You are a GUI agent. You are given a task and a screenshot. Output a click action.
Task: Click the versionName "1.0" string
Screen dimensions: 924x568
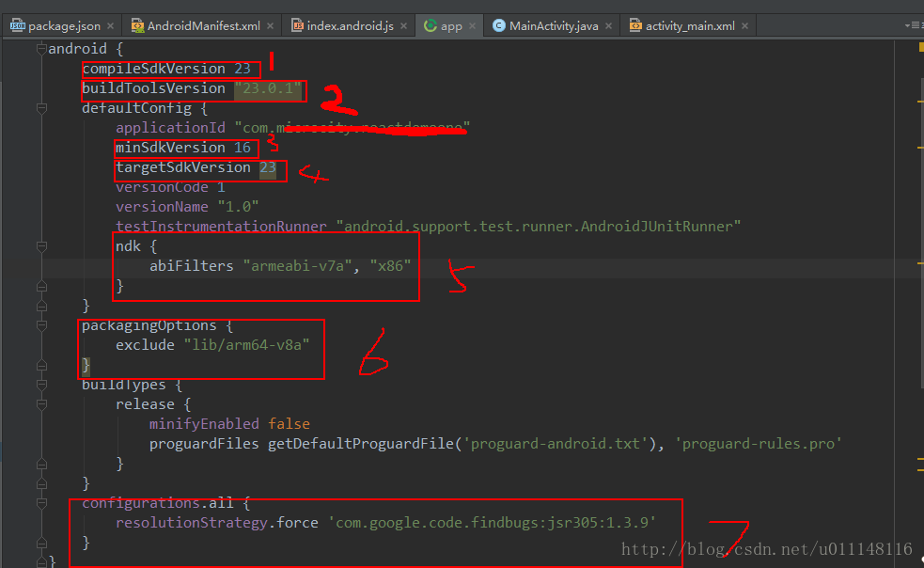click(x=238, y=208)
